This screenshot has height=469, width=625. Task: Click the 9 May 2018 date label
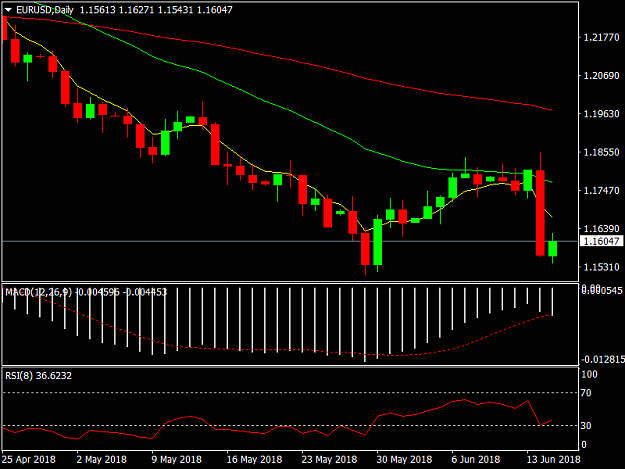click(177, 459)
